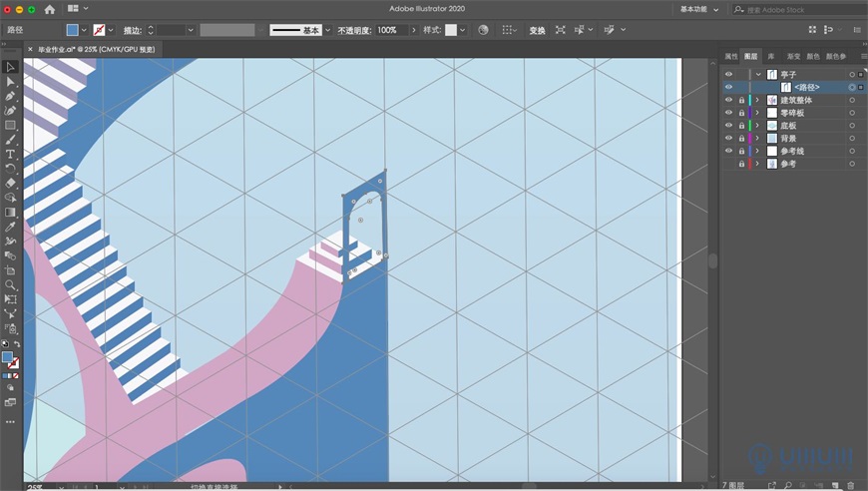Viewport: 868px width, 491px height.
Task: Open the Layers panel menu icon
Action: click(863, 56)
